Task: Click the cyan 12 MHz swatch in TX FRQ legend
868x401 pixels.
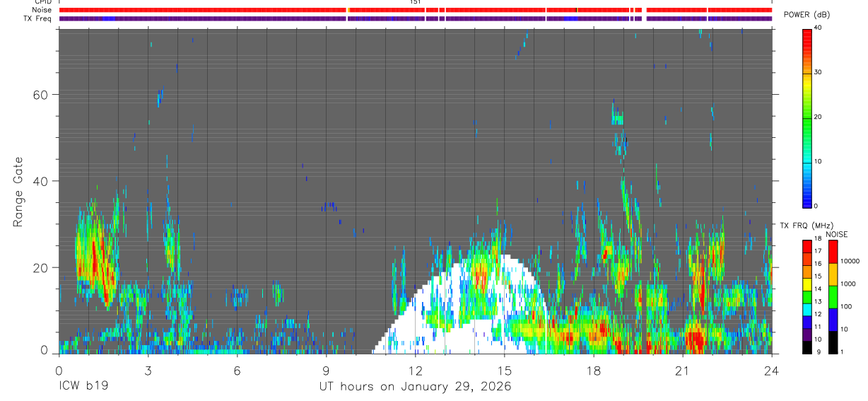Action: pyautogui.click(x=807, y=310)
